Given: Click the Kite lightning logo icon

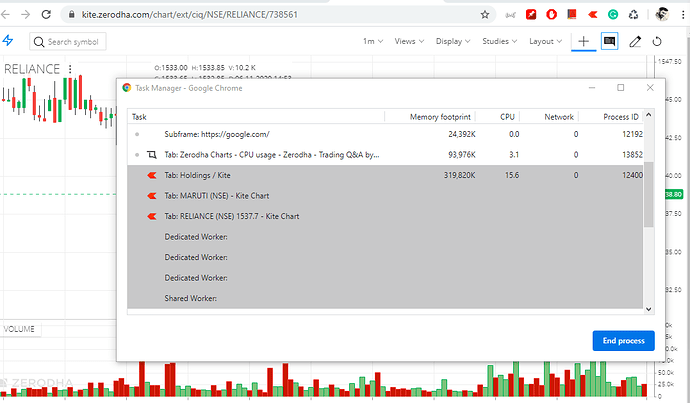Looking at the screenshot, I should click(x=9, y=41).
